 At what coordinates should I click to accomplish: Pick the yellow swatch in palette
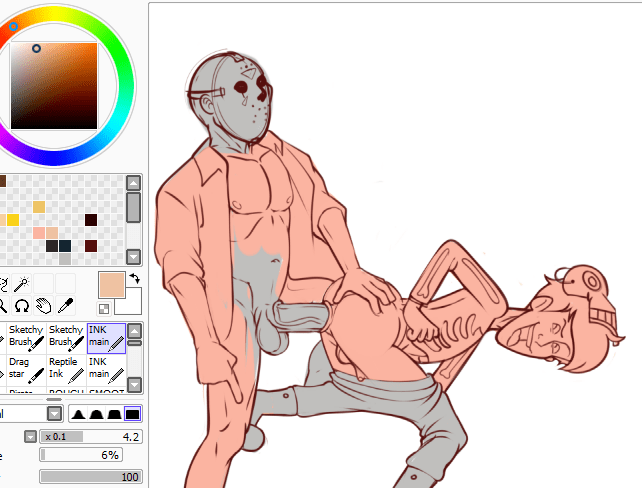pyautogui.click(x=13, y=219)
